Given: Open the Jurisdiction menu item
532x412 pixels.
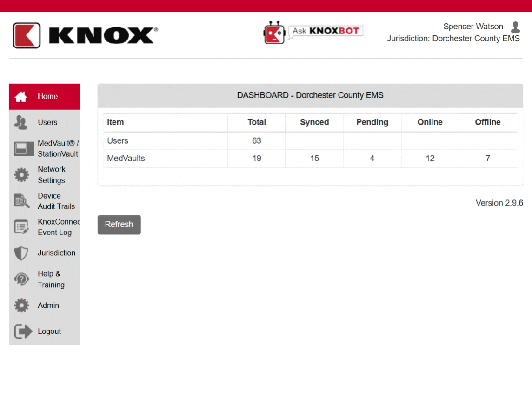Looking at the screenshot, I should (45, 253).
